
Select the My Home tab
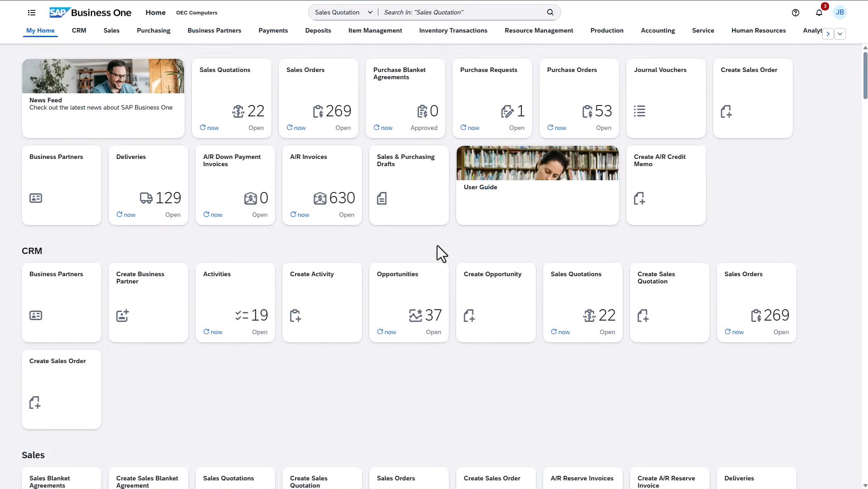pos(40,30)
